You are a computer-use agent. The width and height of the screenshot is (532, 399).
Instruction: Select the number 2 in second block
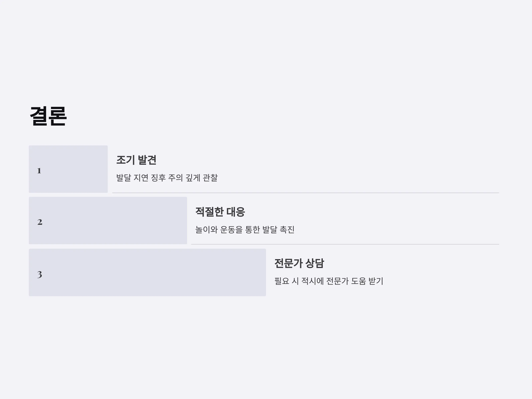click(x=40, y=222)
